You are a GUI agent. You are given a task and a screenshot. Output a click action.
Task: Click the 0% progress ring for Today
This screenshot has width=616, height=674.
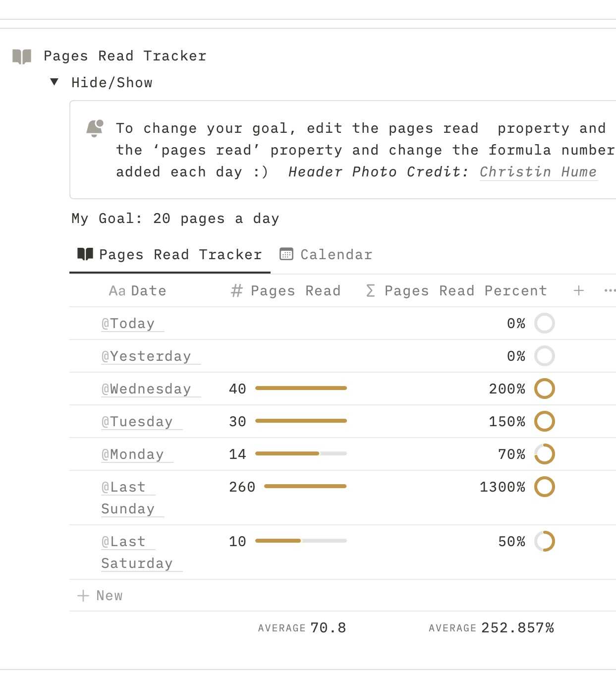pyautogui.click(x=545, y=323)
